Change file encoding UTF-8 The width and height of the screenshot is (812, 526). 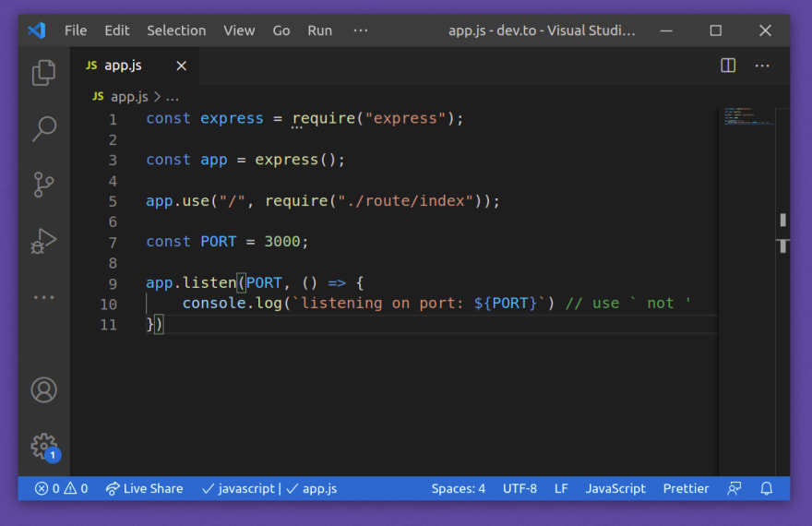click(x=519, y=488)
